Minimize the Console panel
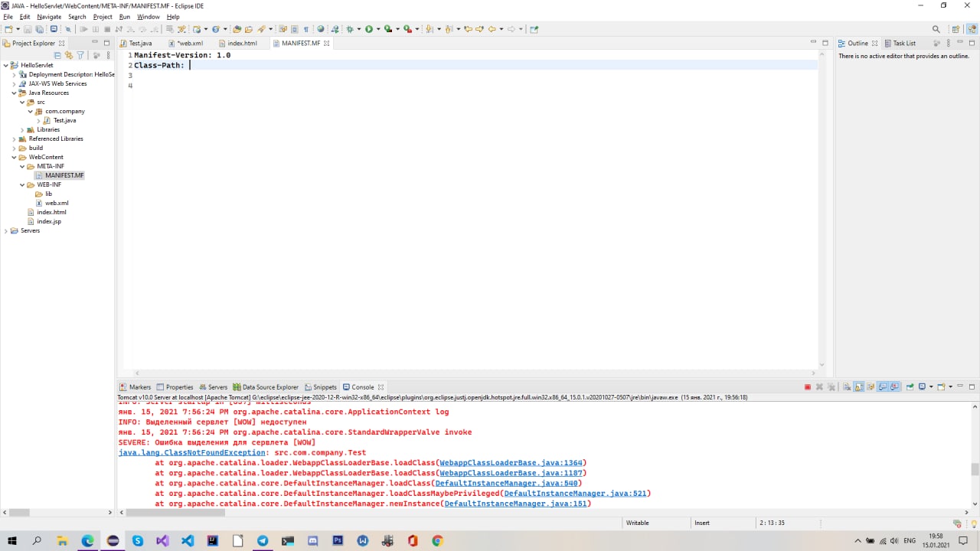The height and width of the screenshot is (551, 980). tap(960, 386)
